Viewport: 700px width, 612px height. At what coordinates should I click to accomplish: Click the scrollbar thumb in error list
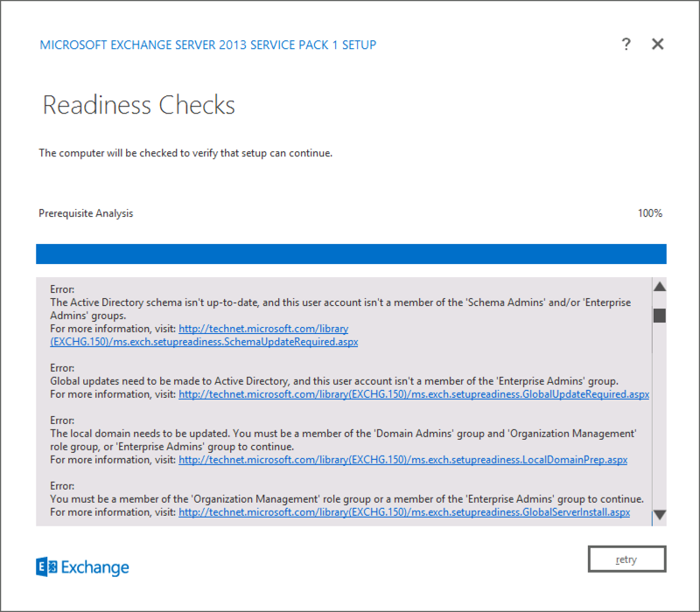[660, 316]
